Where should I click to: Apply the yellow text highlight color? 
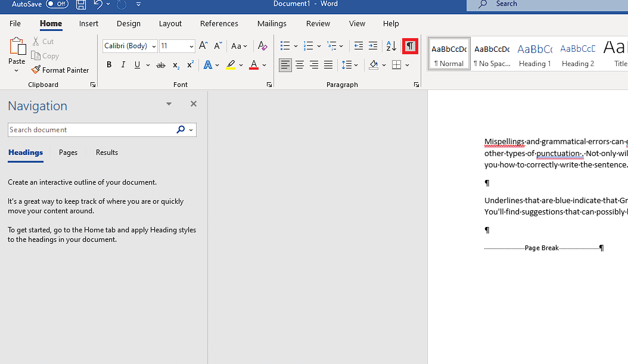pyautogui.click(x=231, y=65)
